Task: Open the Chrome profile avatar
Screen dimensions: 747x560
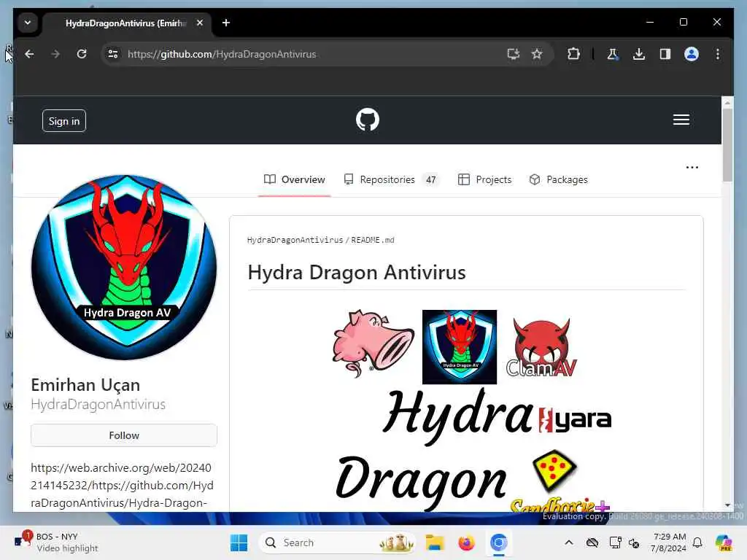Action: click(692, 54)
